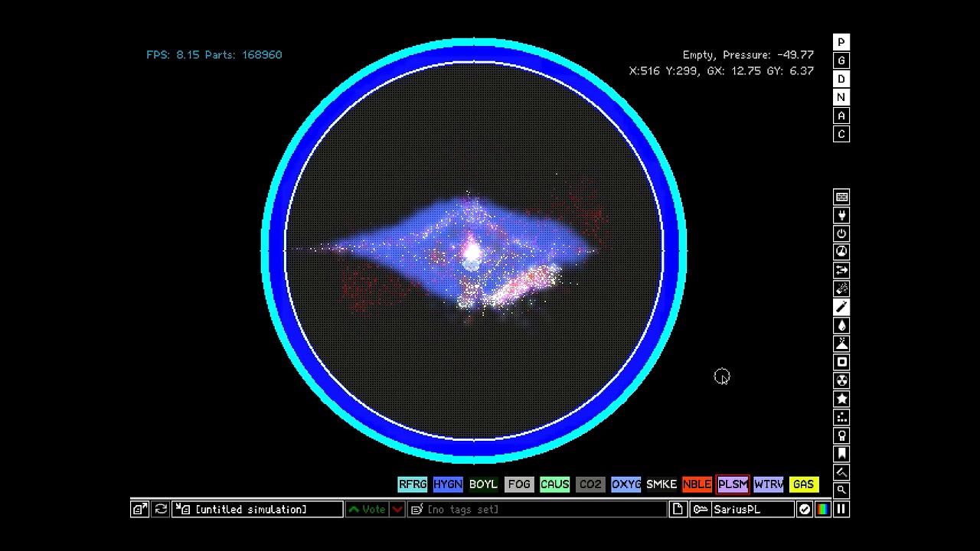
Task: Select the NBLE element
Action: (697, 484)
